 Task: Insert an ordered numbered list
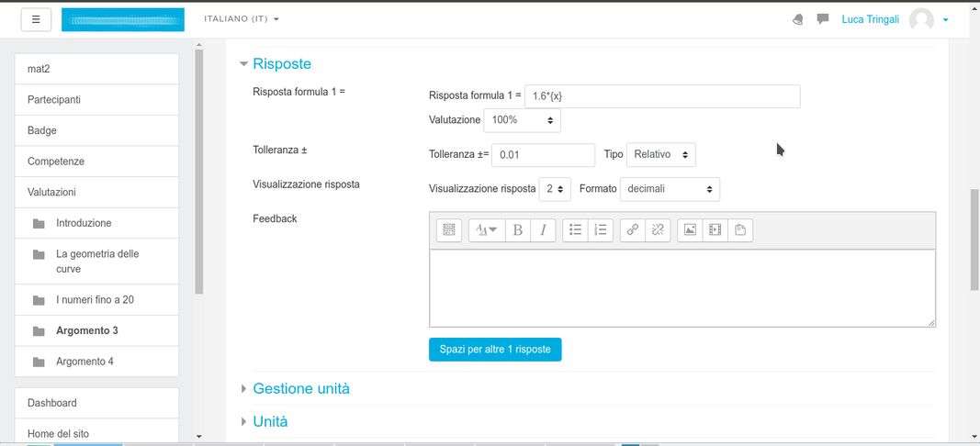click(x=601, y=229)
